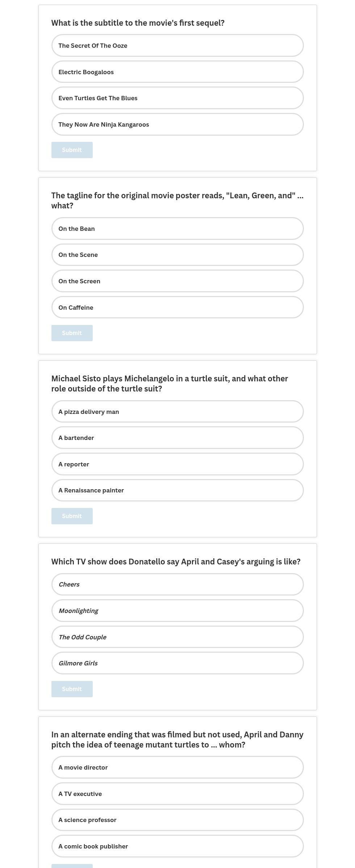This screenshot has width=355, height=868.
Task: Pick "A reporter" answer
Action: coord(177,464)
